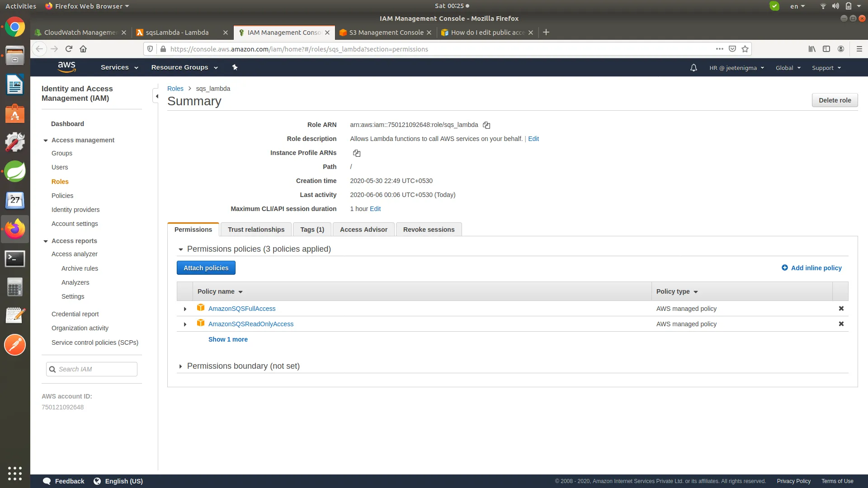Switch to Trust relationships tab
The image size is (868, 488).
(x=256, y=230)
